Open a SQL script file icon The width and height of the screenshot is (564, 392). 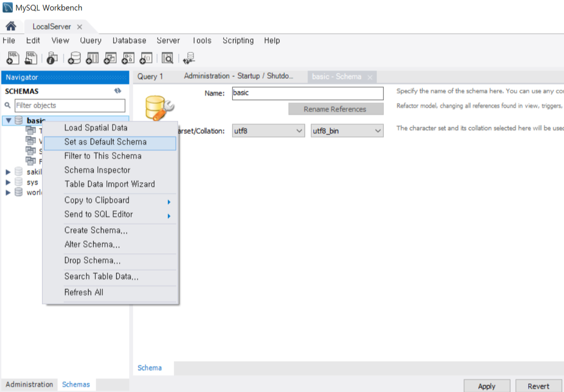pos(31,58)
